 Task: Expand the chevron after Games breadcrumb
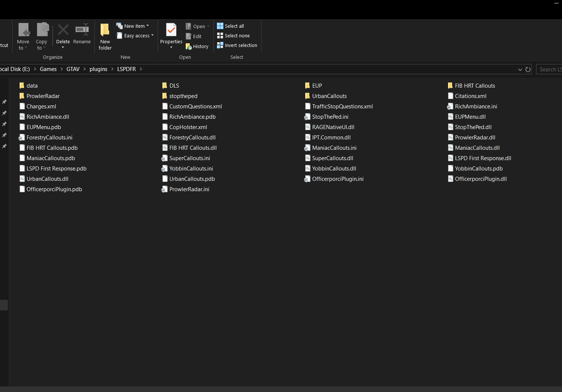click(62, 69)
